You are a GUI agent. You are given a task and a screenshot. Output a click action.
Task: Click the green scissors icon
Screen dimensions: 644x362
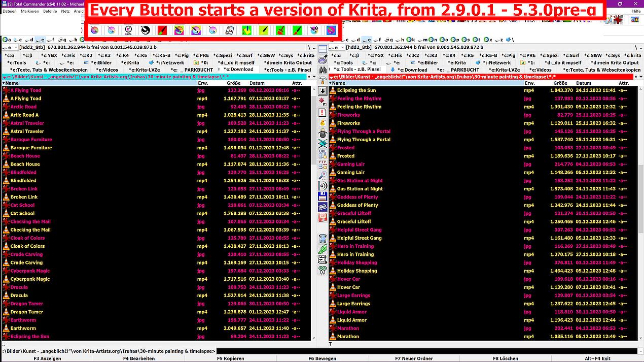323,271
